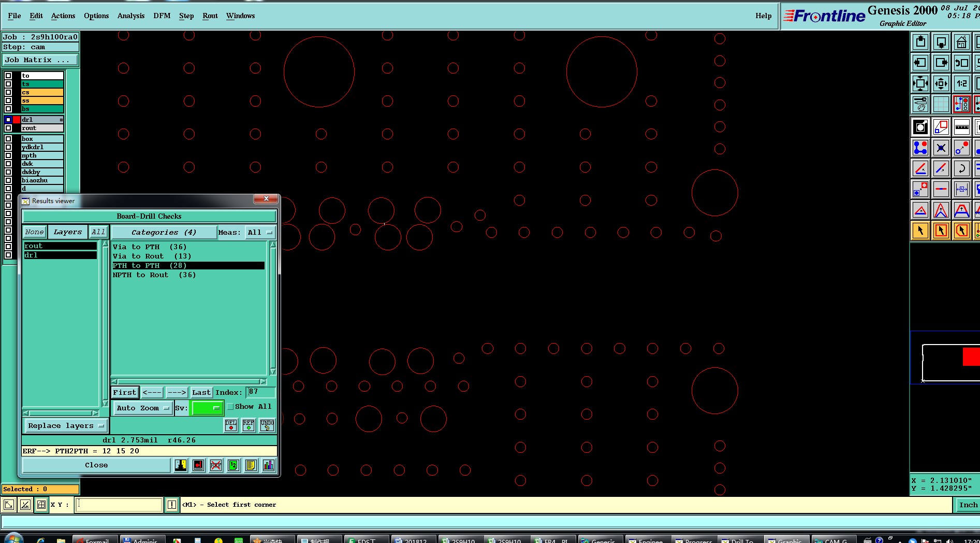Select 'Via to PTH (36)' category row
The image size is (980, 543).
tap(188, 247)
